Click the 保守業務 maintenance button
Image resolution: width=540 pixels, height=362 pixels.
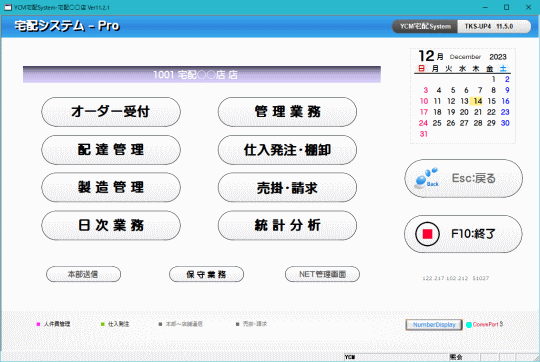pyautogui.click(x=206, y=274)
